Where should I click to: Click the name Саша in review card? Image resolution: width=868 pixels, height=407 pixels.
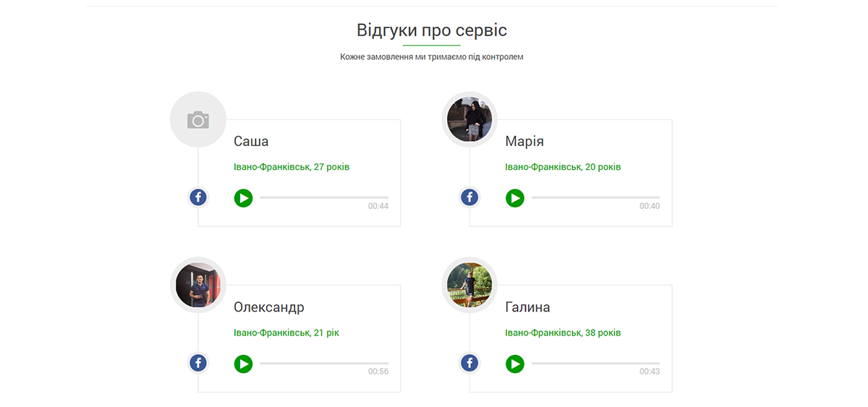(x=251, y=142)
